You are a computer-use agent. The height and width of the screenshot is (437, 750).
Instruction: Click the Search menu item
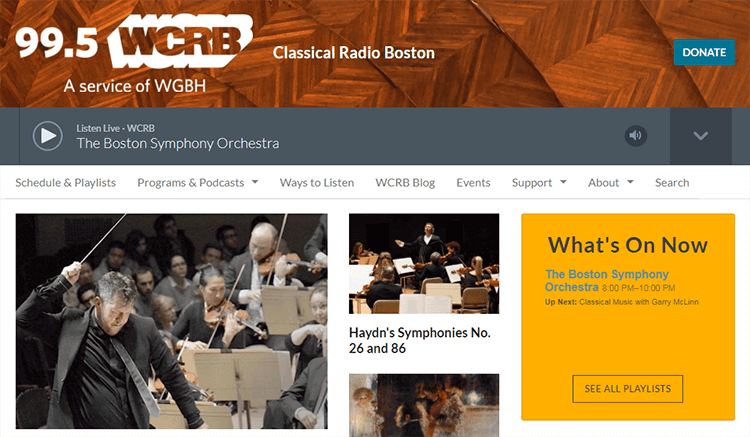(672, 183)
